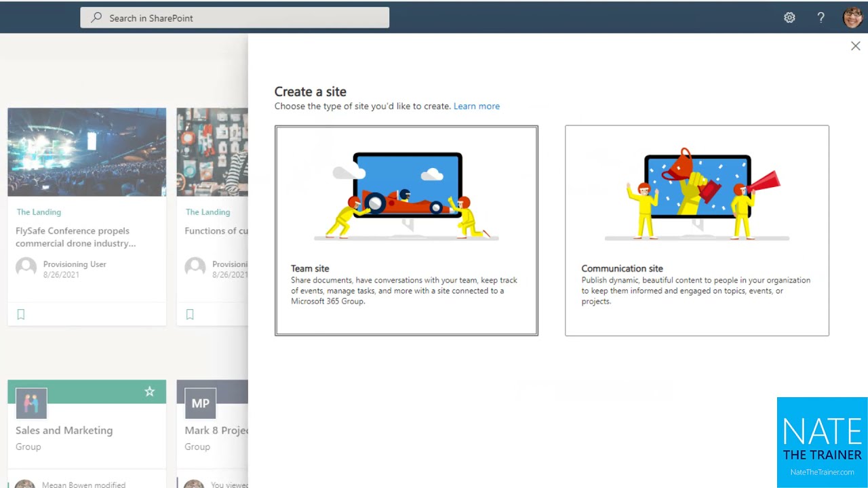Open the help question mark icon

click(x=821, y=18)
